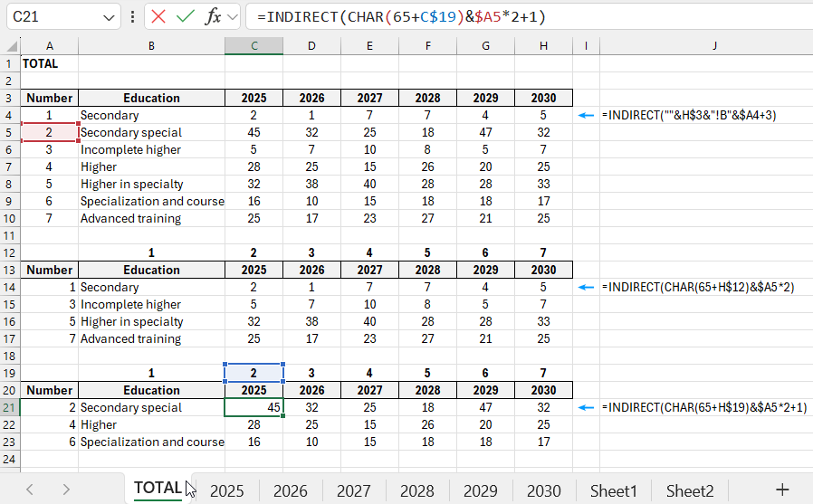Click the 'Incomplete higher' cell in row 6

(151, 149)
